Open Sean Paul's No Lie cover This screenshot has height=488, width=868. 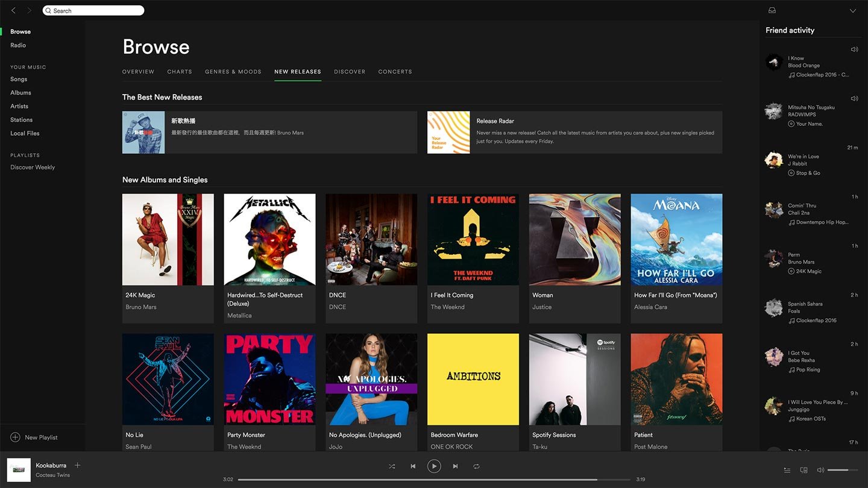(x=168, y=380)
